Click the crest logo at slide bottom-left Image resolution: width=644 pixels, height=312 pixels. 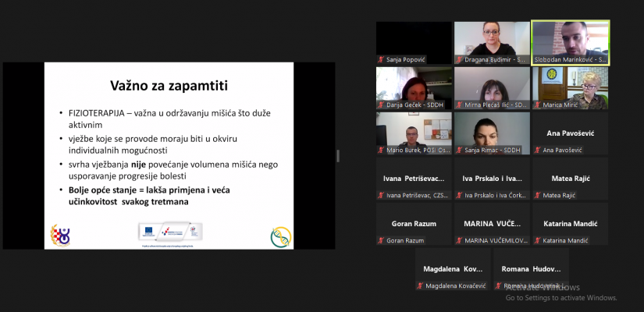click(x=61, y=235)
